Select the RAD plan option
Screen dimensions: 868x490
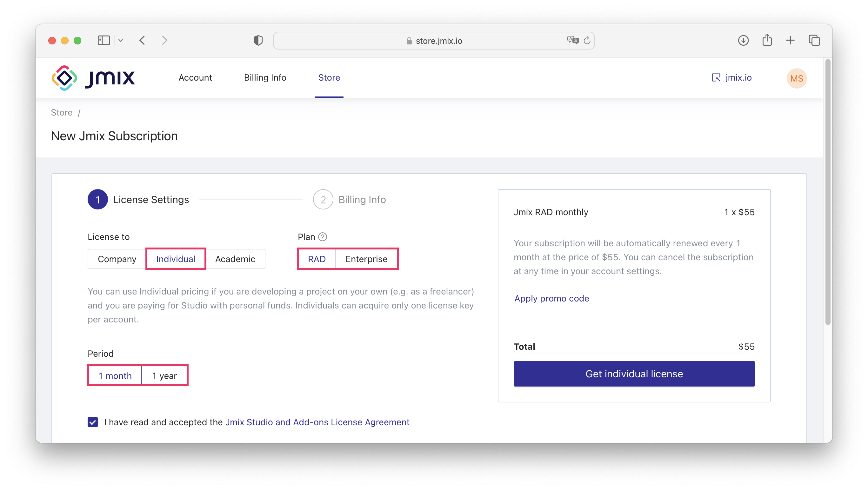click(x=317, y=259)
